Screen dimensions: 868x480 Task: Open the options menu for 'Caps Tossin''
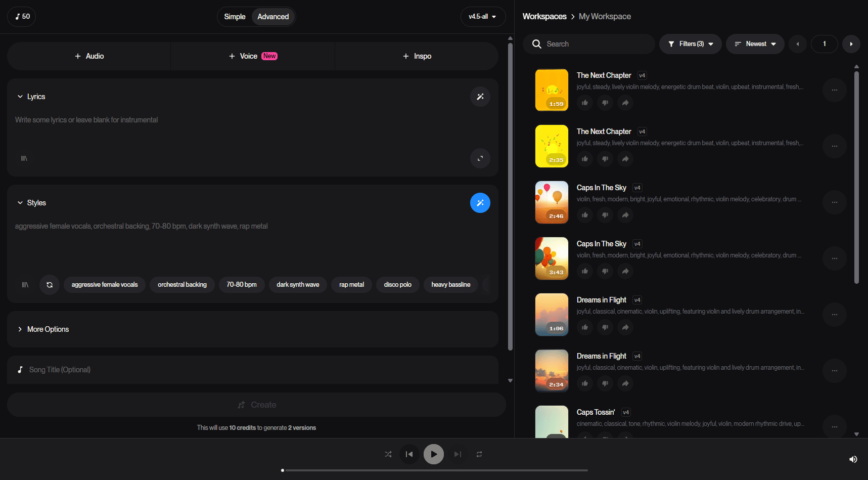click(x=834, y=427)
